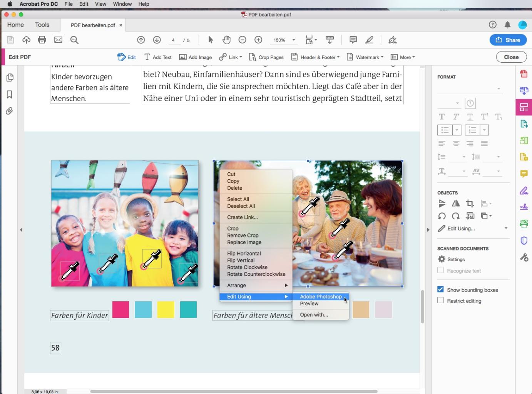Switch to the Tools tab
Image resolution: width=532 pixels, height=394 pixels.
click(x=42, y=25)
